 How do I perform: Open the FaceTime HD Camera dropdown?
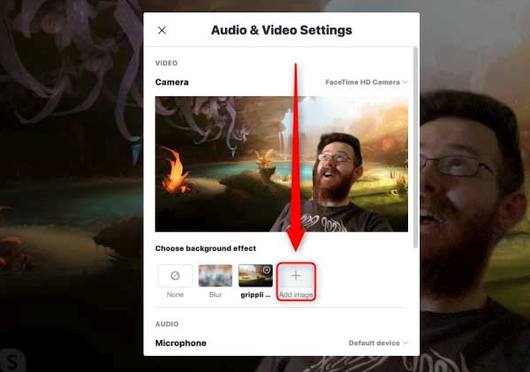point(366,82)
